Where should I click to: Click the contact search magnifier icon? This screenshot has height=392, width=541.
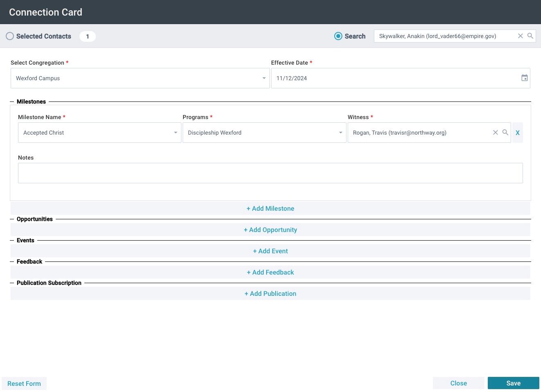(x=530, y=36)
